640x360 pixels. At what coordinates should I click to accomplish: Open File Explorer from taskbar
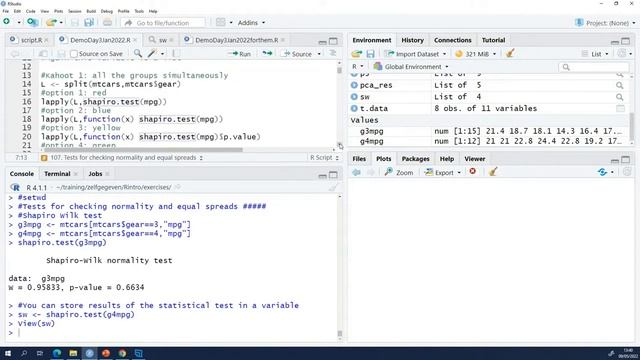73,353
